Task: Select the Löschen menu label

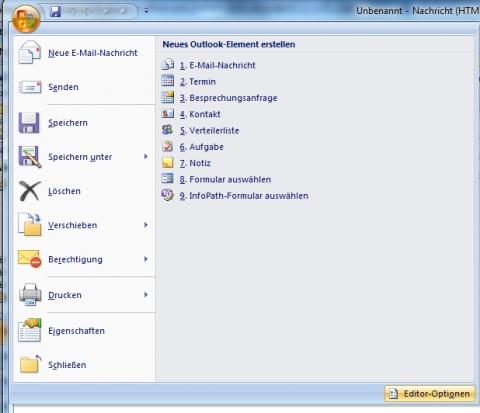Action: tap(64, 191)
